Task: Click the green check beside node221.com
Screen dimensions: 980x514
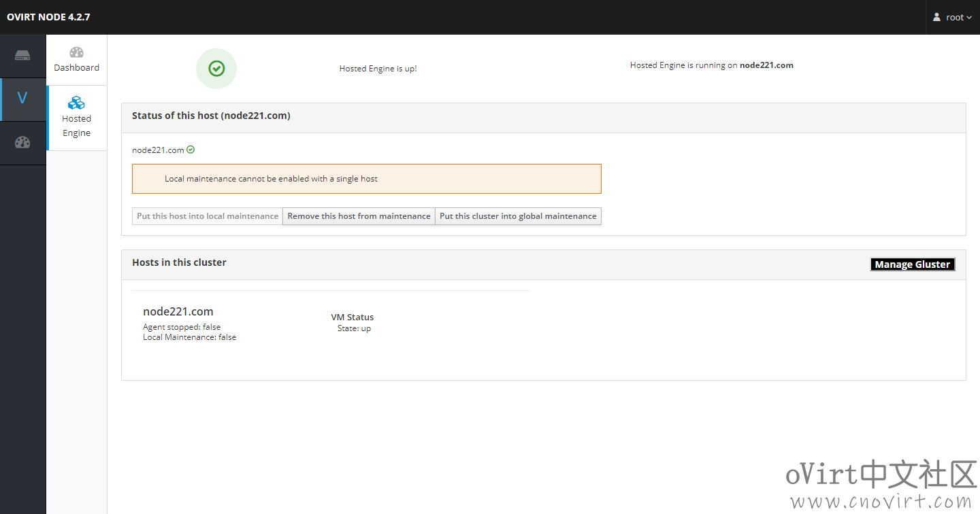Action: (191, 150)
